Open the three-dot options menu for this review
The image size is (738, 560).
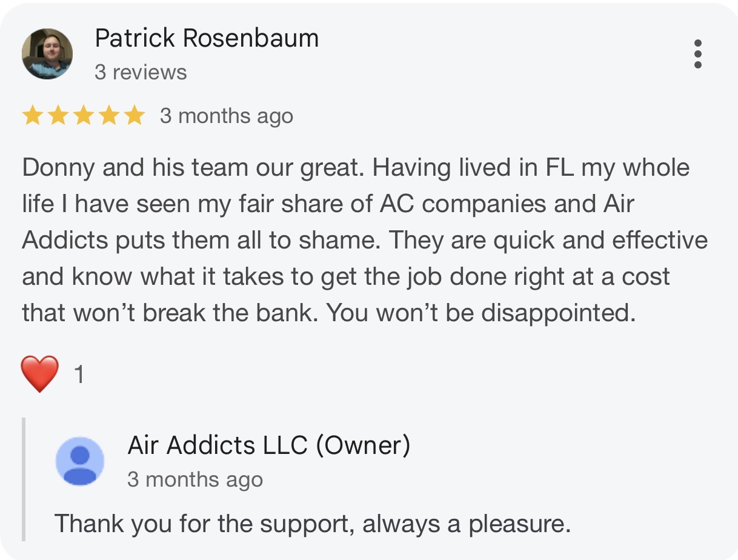[x=699, y=55]
